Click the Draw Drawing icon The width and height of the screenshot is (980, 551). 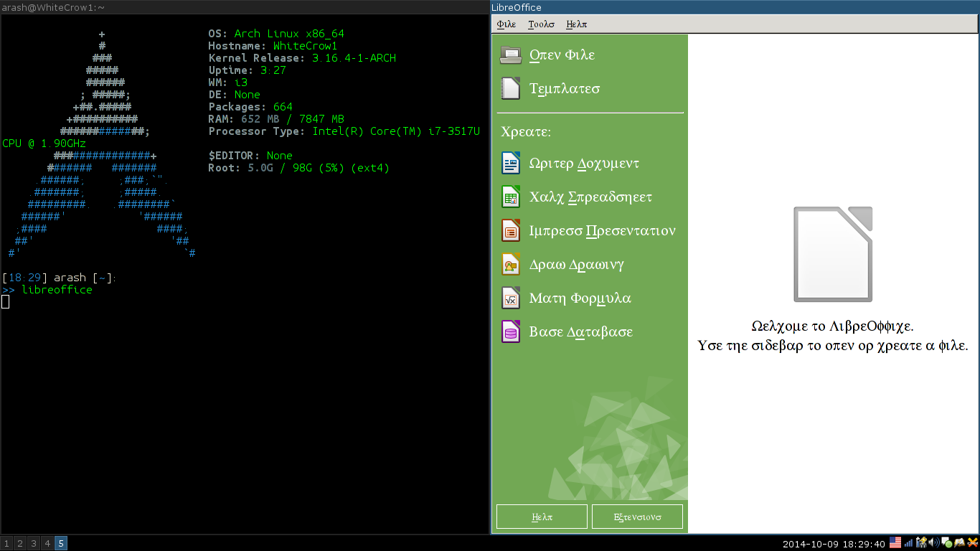511,264
